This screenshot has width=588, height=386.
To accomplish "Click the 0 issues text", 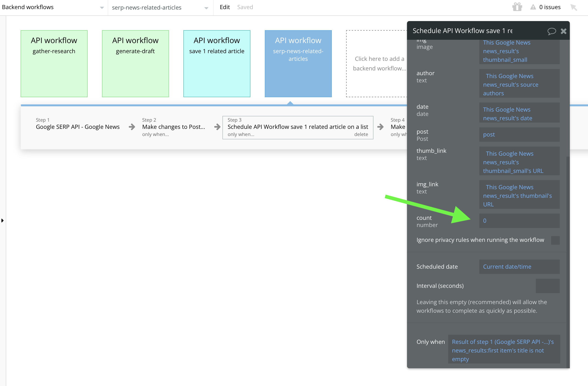I will [550, 7].
